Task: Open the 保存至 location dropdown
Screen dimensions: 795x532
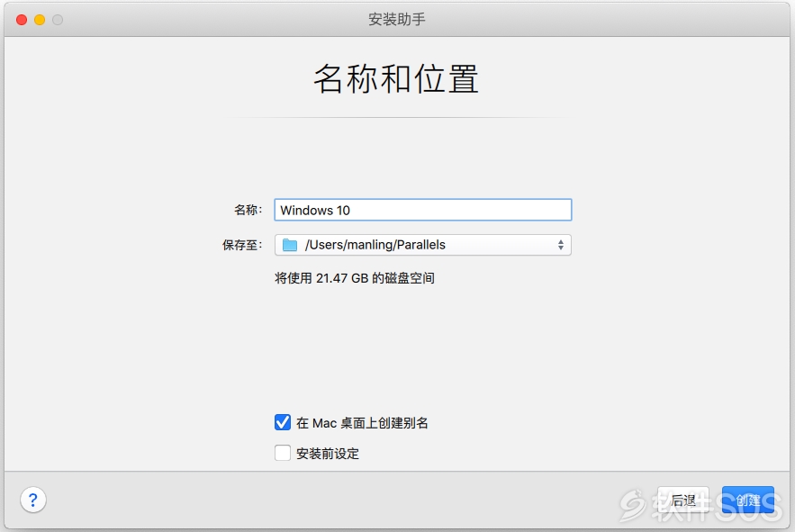Action: [423, 245]
